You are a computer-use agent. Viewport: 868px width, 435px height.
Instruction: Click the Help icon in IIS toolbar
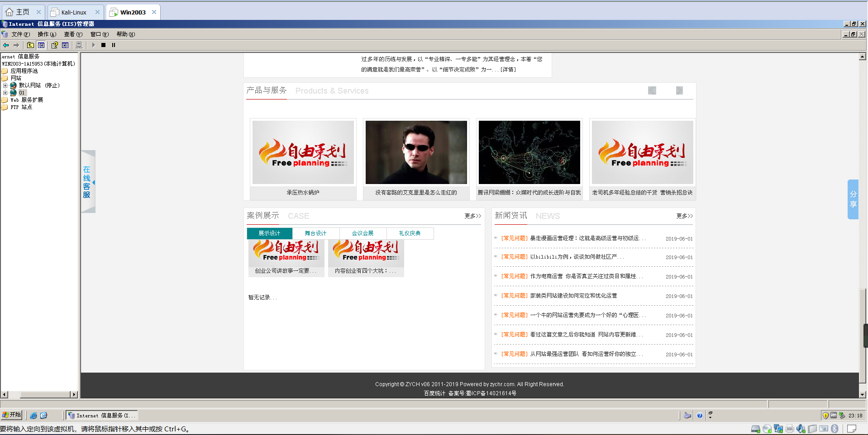point(54,45)
